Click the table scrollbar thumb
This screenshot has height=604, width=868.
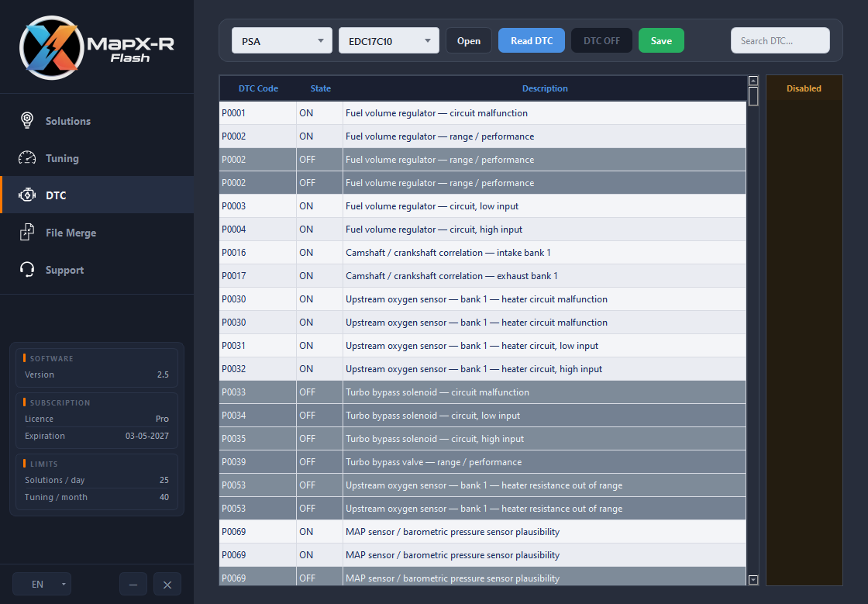(753, 96)
